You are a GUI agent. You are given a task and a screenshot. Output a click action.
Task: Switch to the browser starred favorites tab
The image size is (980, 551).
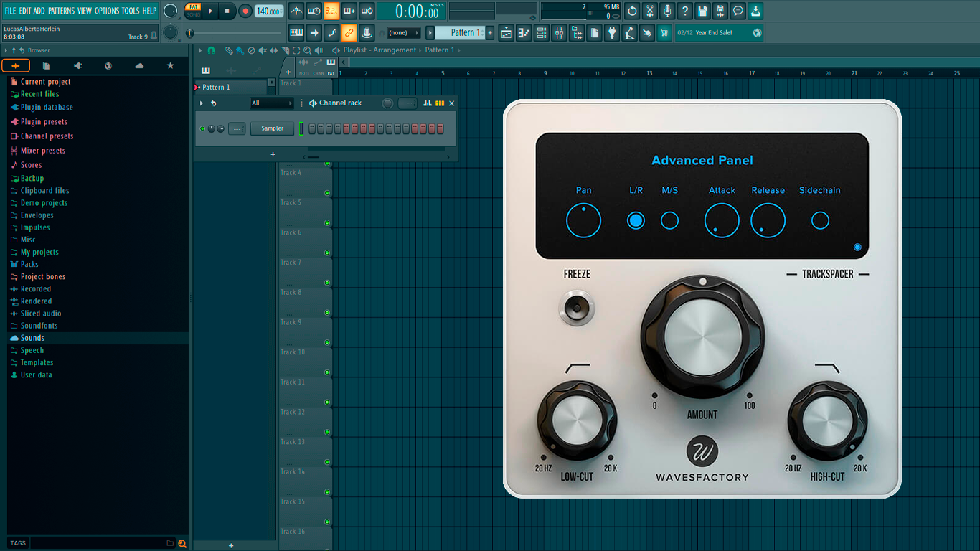coord(170,66)
